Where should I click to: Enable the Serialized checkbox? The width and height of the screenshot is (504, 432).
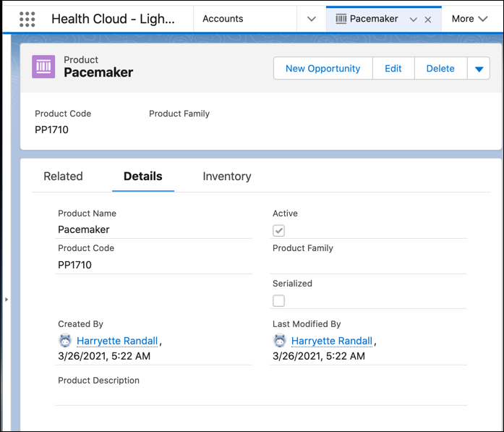point(279,300)
